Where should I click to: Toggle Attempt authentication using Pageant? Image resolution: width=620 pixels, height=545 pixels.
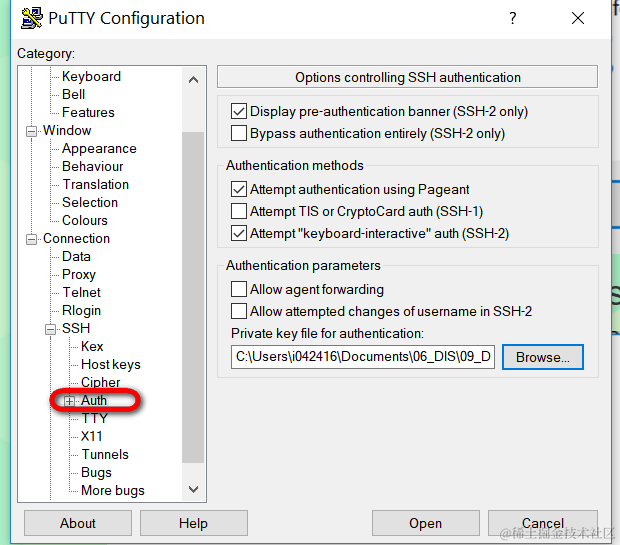click(239, 189)
